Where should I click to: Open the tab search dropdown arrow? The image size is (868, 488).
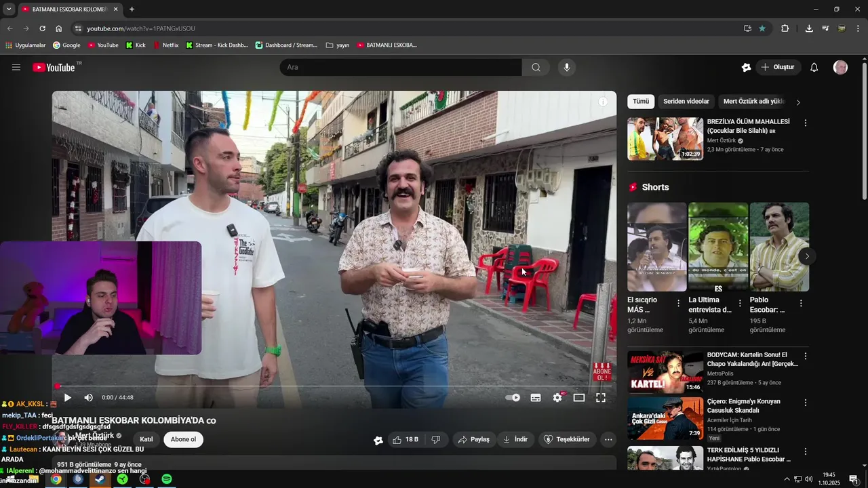tap(9, 9)
